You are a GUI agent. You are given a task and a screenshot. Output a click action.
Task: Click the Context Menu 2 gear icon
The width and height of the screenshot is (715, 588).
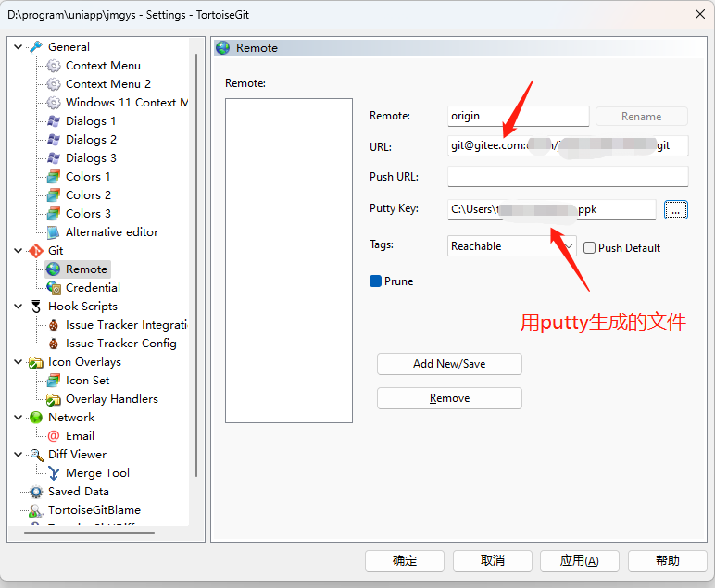[54, 84]
